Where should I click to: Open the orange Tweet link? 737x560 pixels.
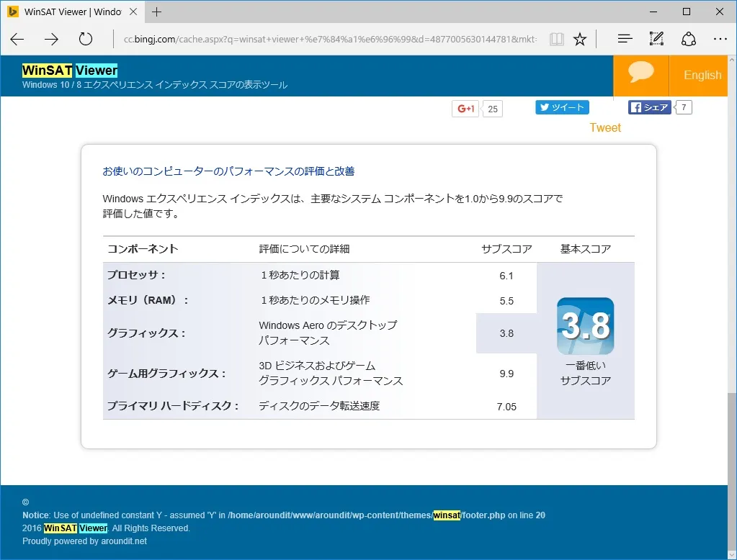(605, 128)
